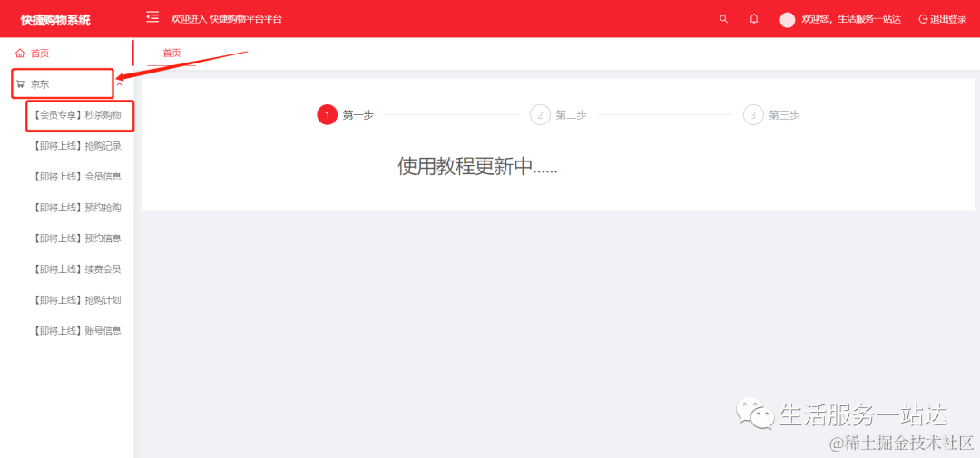Click the user avatar circle
This screenshot has width=980, height=458.
tap(787, 19)
